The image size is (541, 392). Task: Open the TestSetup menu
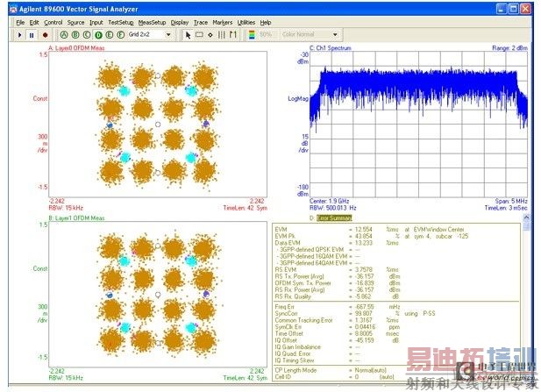(121, 23)
